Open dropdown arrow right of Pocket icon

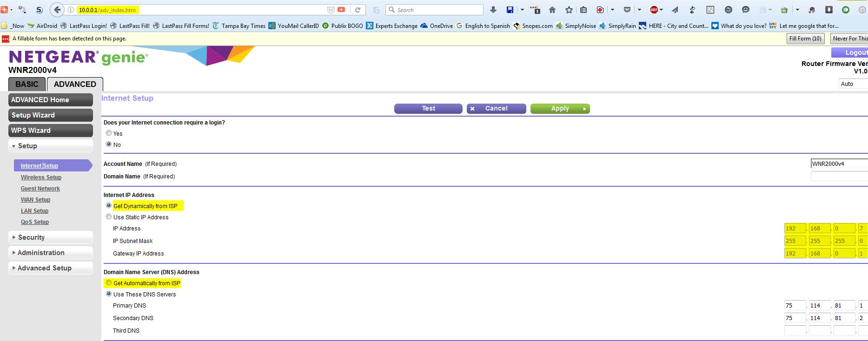(639, 10)
